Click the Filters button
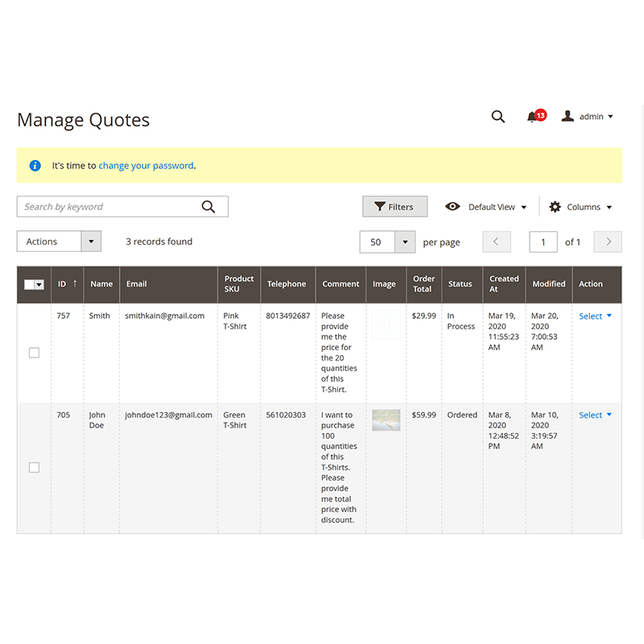 pos(394,207)
